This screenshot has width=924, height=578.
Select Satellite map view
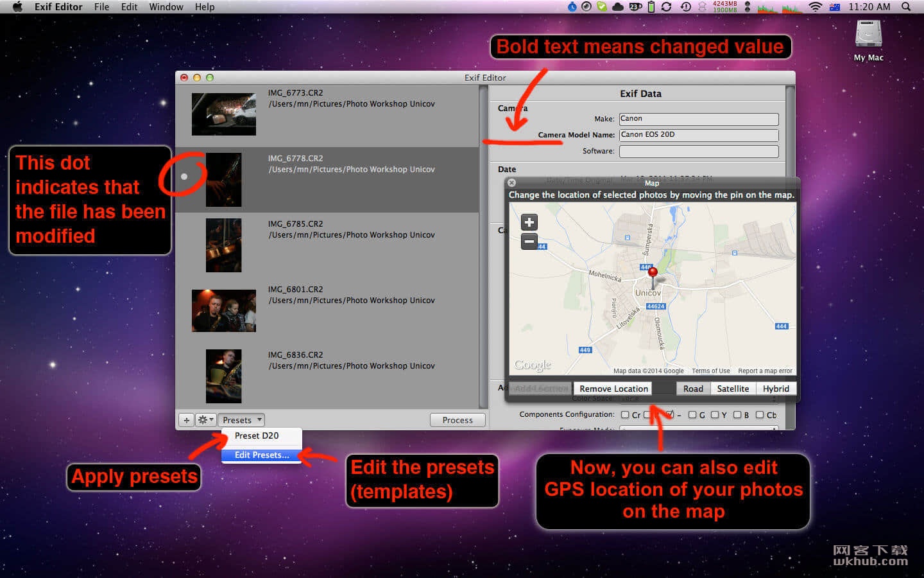pyautogui.click(x=733, y=389)
